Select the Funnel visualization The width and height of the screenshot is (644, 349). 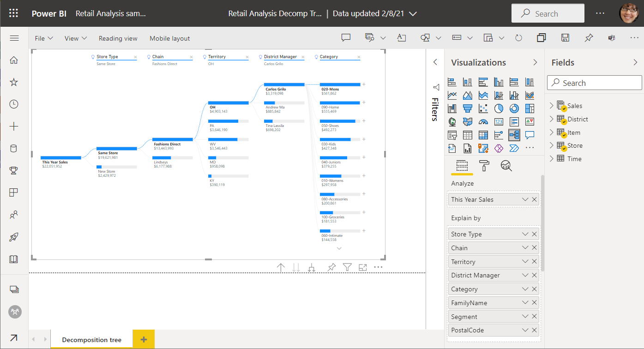tap(468, 108)
